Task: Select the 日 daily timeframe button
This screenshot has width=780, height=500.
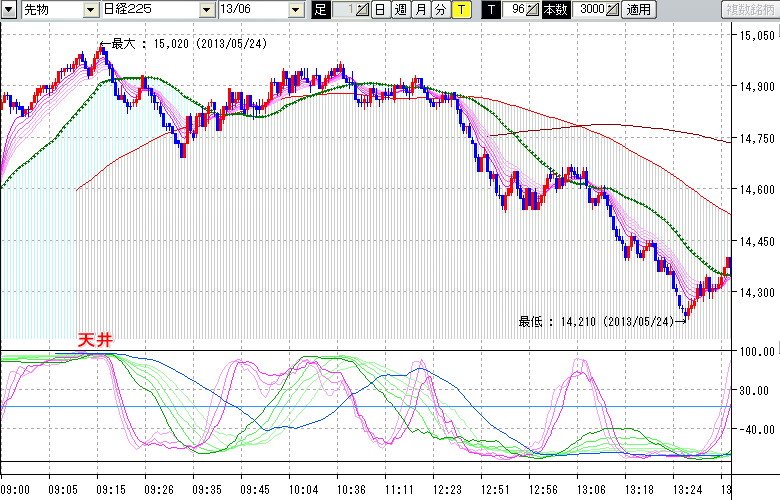Action: pyautogui.click(x=380, y=10)
